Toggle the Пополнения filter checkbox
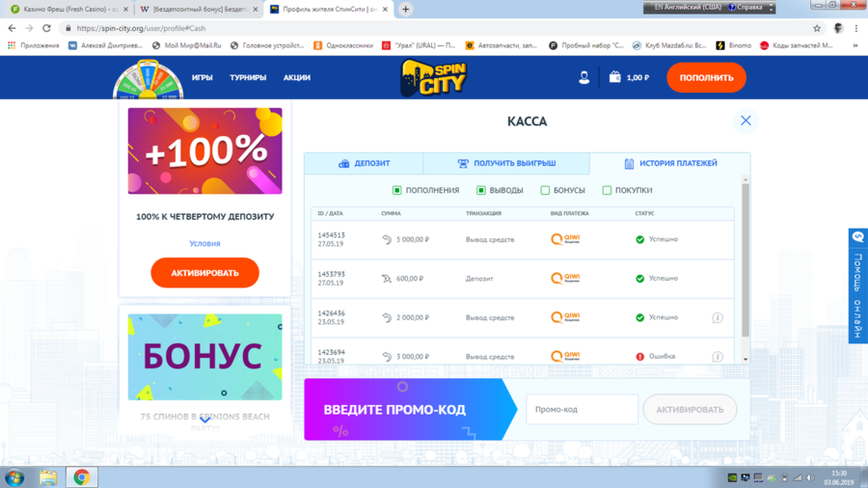 click(x=397, y=190)
